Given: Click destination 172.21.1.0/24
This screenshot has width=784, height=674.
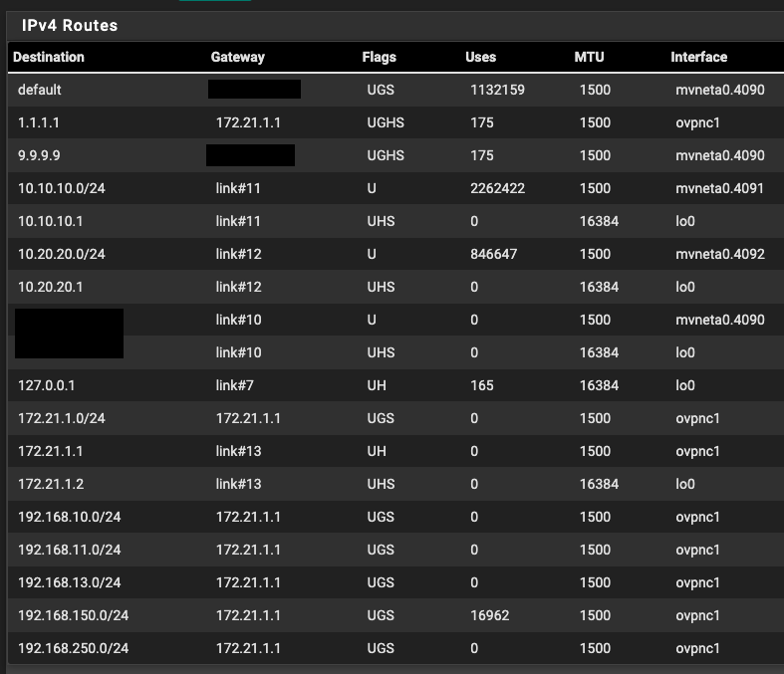Looking at the screenshot, I should pos(62,419).
